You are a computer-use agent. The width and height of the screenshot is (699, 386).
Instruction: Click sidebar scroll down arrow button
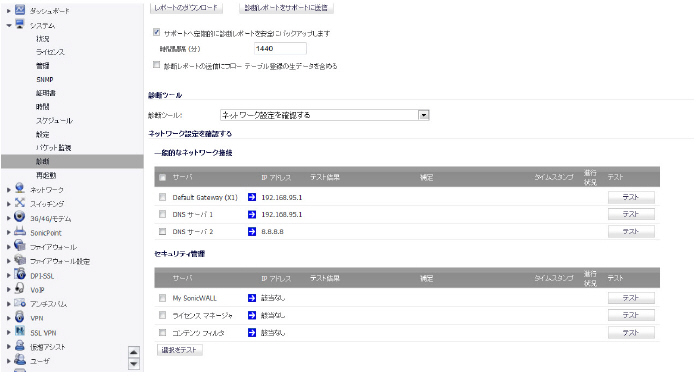pos(134,364)
